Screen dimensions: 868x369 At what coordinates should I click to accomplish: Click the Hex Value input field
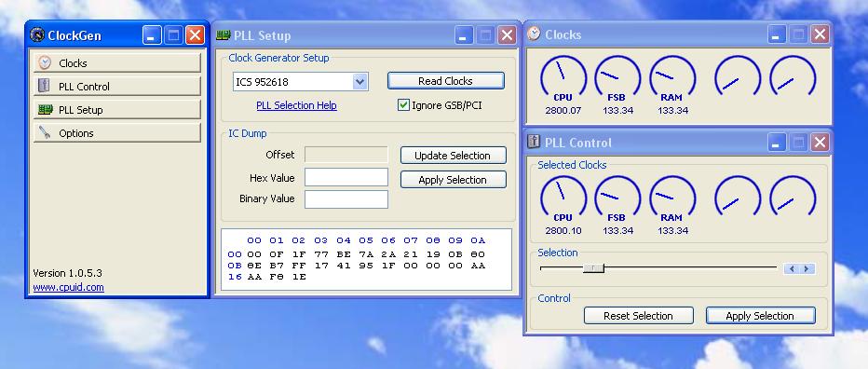[x=346, y=177]
